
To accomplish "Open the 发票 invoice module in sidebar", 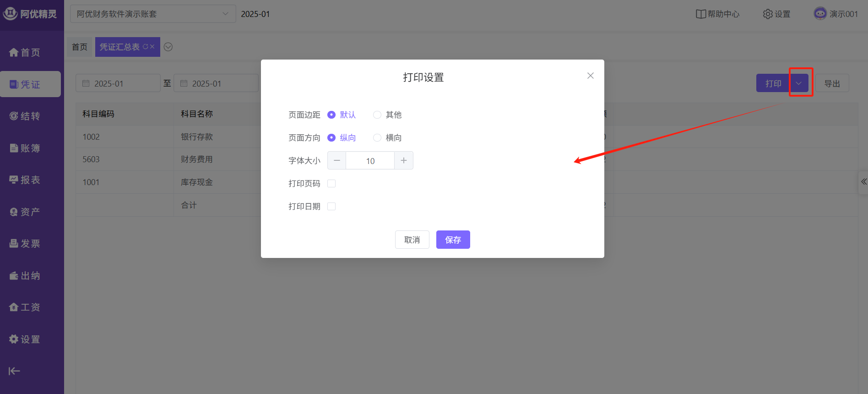I will [25, 244].
